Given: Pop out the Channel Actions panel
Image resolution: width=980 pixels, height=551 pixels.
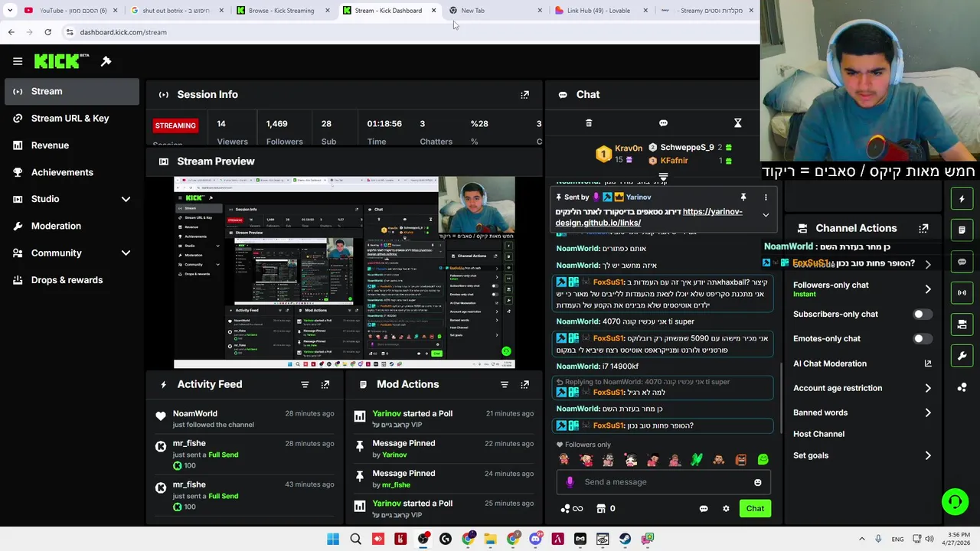Looking at the screenshot, I should tap(923, 228).
